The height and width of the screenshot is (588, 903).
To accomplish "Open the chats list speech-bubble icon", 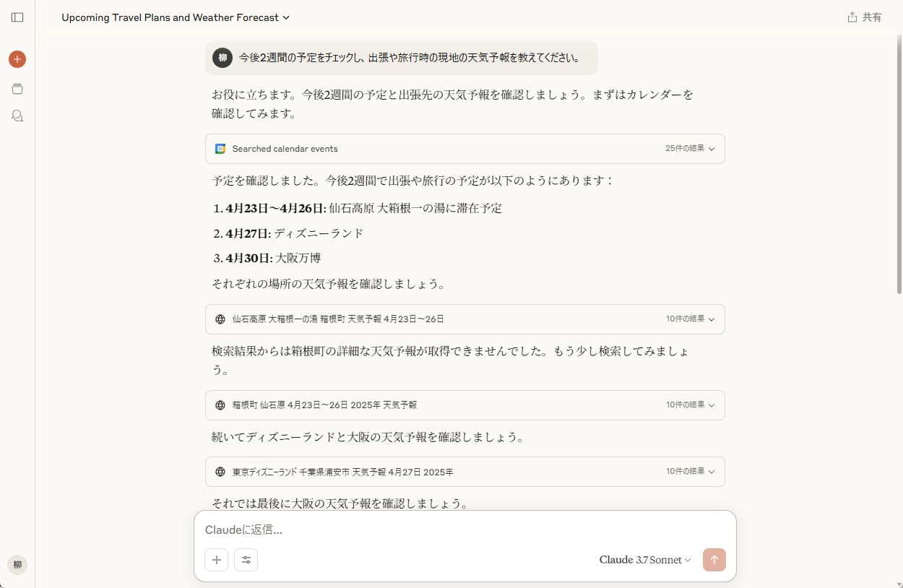I will 17,116.
